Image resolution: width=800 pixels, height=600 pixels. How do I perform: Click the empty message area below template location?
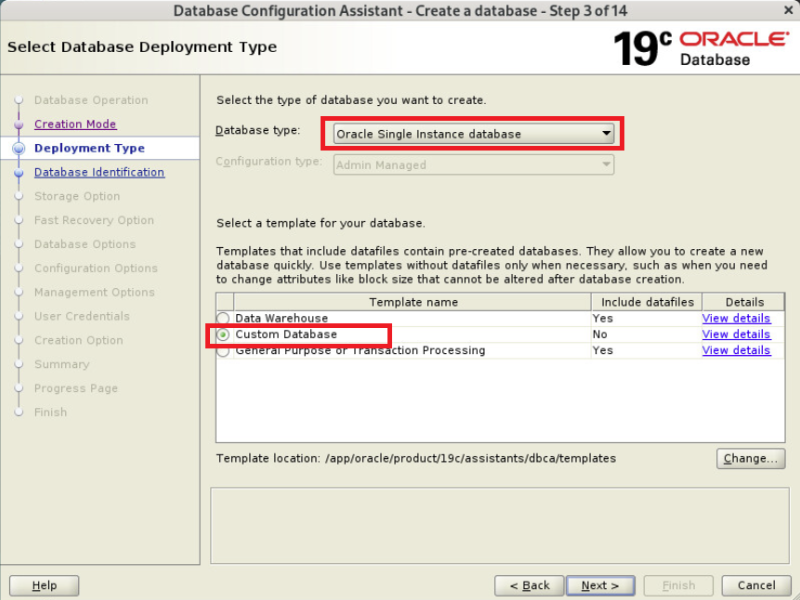tap(499, 526)
